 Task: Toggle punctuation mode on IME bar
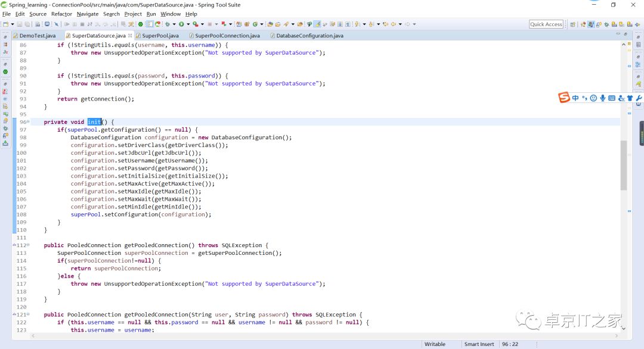pyautogui.click(x=584, y=98)
